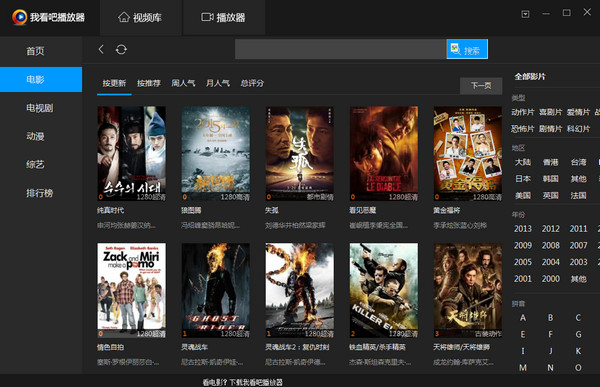
Task: Open the title bar dropdown menu icon
Action: pyautogui.click(x=525, y=14)
